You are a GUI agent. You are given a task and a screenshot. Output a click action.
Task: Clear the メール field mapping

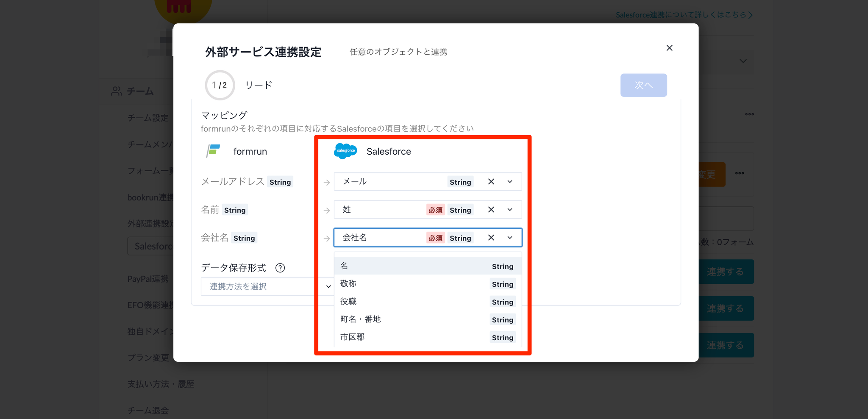[x=491, y=182]
